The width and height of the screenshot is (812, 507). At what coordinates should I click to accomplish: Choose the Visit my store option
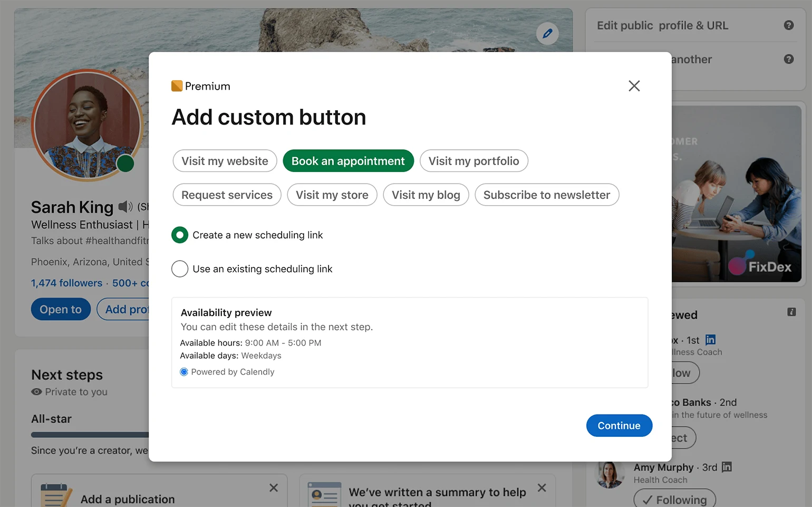[332, 195]
